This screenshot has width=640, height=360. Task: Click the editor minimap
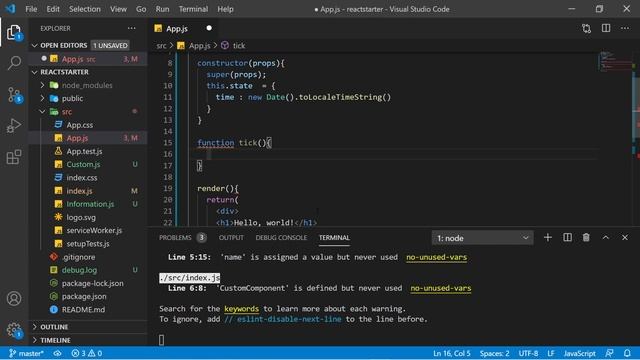pyautogui.click(x=615, y=63)
